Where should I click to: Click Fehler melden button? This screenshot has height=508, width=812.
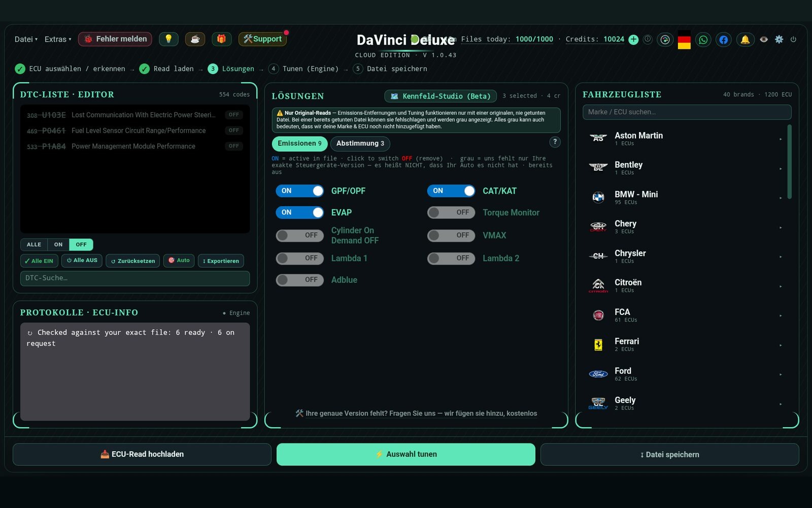[115, 39]
